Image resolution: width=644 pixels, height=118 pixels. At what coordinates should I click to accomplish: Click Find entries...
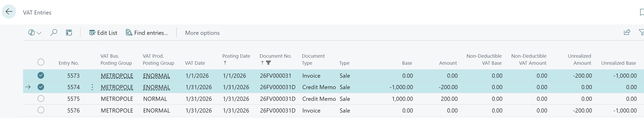pyautogui.click(x=147, y=33)
